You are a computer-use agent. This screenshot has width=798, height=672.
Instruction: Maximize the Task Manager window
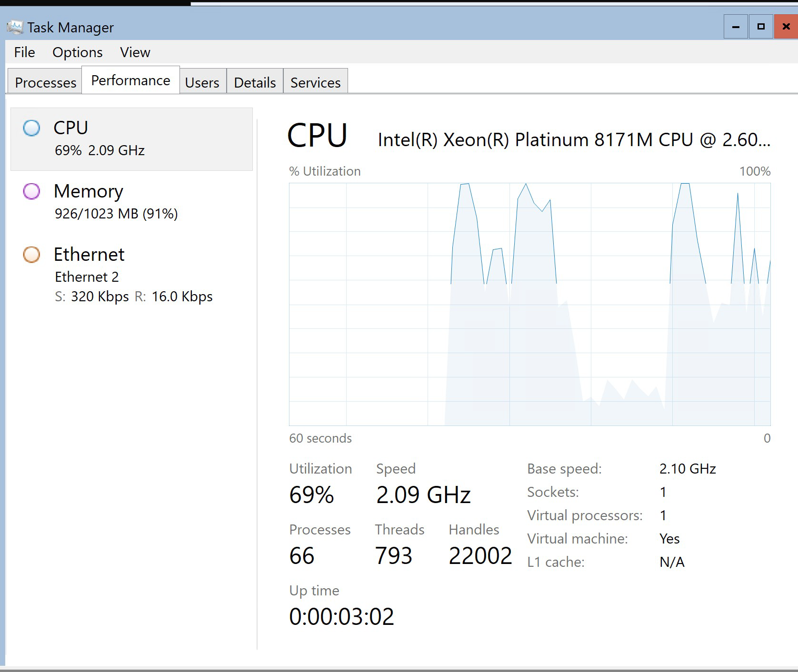[x=761, y=27]
